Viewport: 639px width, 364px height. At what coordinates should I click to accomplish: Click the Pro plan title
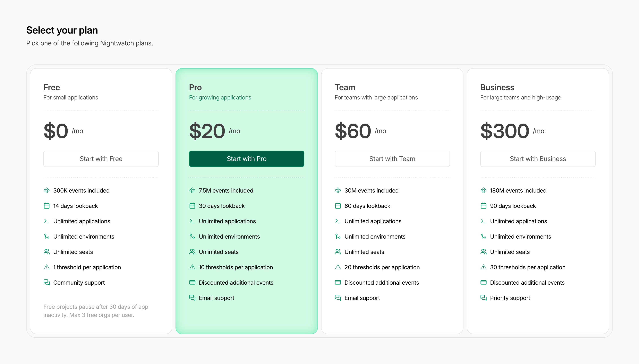pyautogui.click(x=195, y=88)
